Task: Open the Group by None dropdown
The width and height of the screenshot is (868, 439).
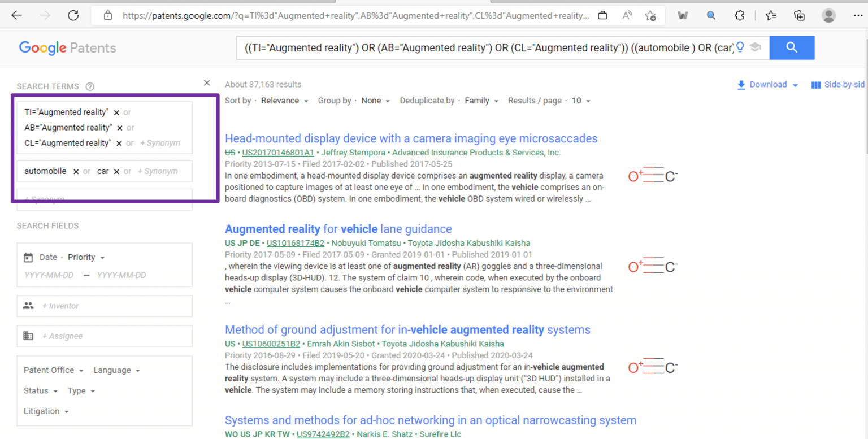Action: click(x=374, y=101)
